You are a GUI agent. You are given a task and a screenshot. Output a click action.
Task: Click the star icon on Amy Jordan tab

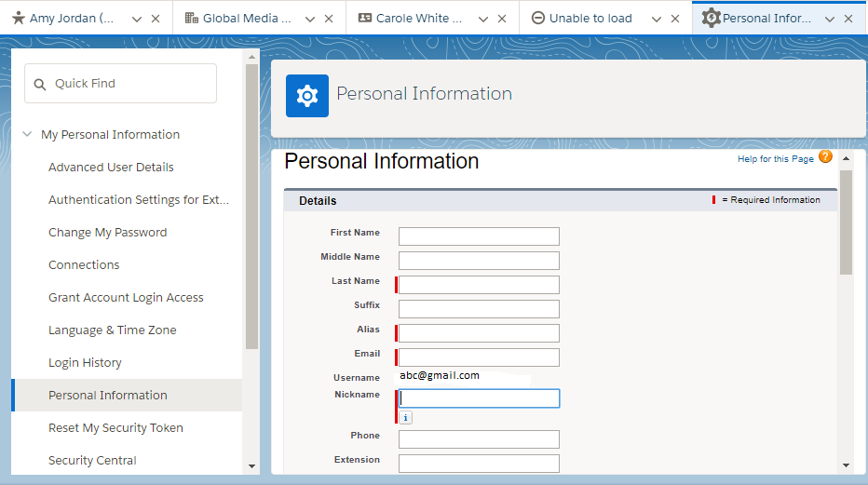point(19,19)
